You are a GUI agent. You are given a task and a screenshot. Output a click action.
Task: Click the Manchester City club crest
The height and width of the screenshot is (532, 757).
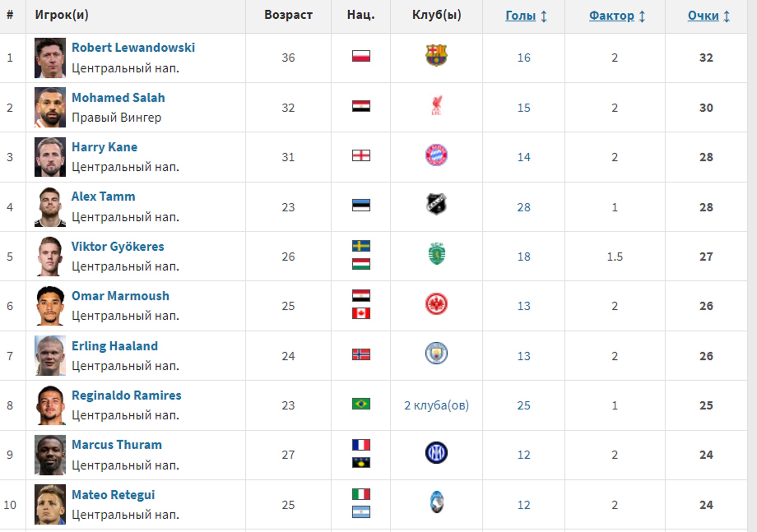(x=436, y=354)
